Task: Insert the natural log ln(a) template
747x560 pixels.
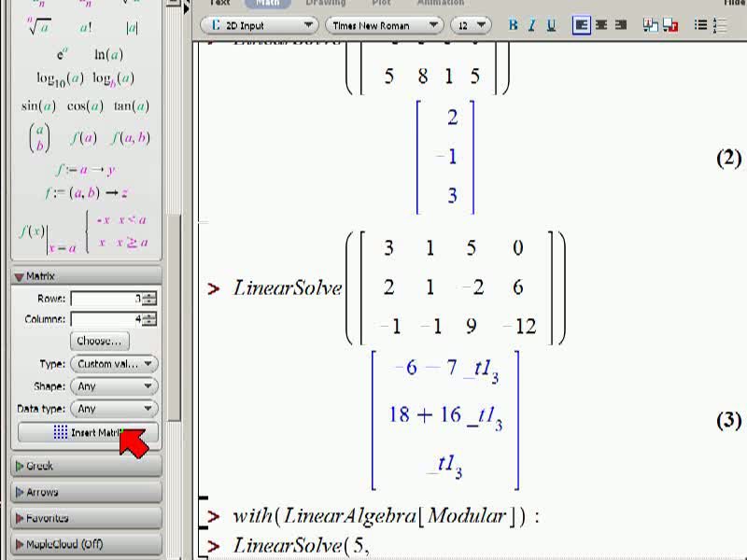Action: pos(108,54)
